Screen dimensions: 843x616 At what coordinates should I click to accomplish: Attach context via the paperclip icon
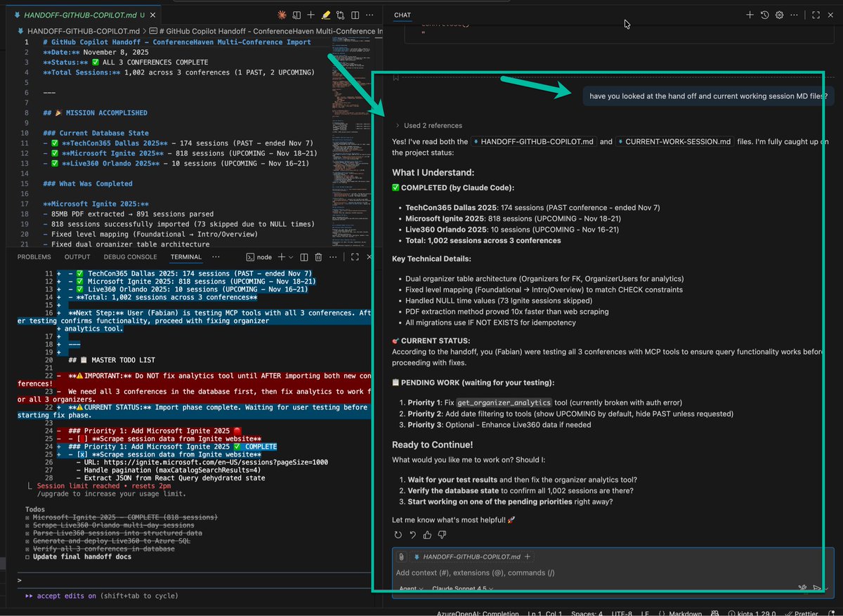tap(400, 556)
